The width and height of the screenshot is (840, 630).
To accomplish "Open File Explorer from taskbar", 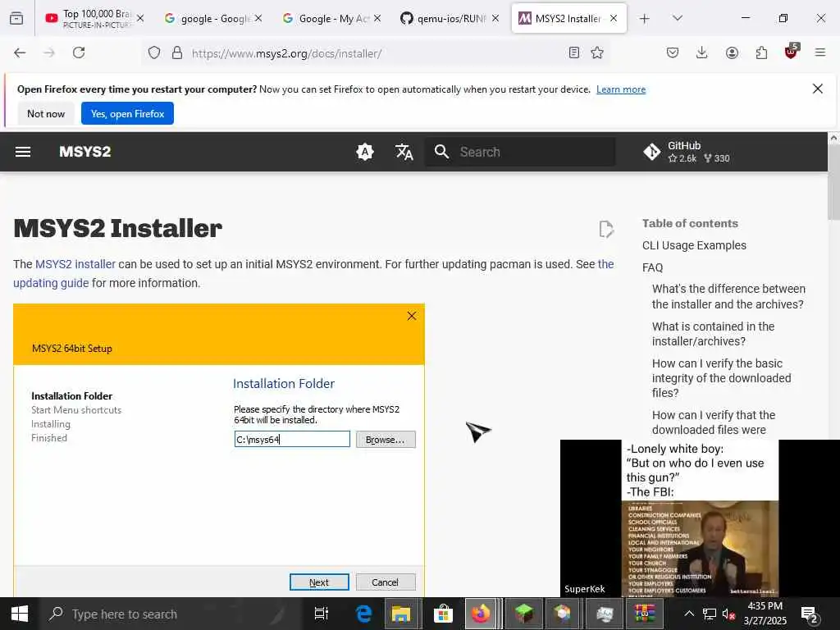I will (400, 614).
